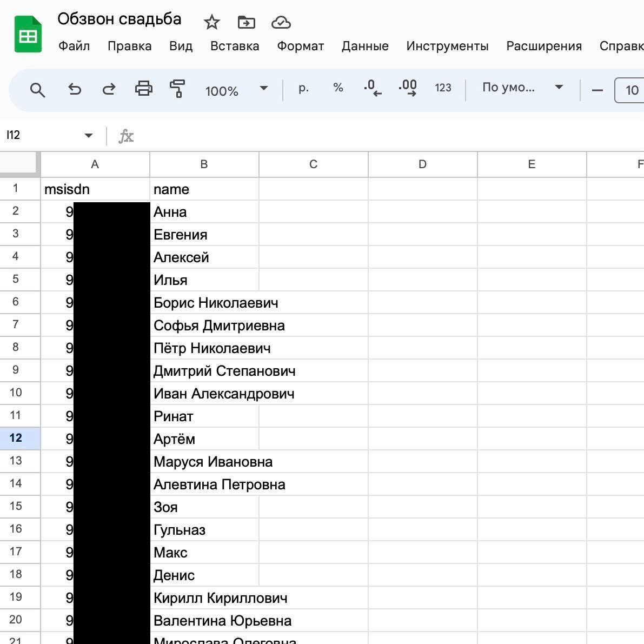Screen dimensions: 644x644
Task: Open the 123 number formats menu
Action: pos(443,88)
